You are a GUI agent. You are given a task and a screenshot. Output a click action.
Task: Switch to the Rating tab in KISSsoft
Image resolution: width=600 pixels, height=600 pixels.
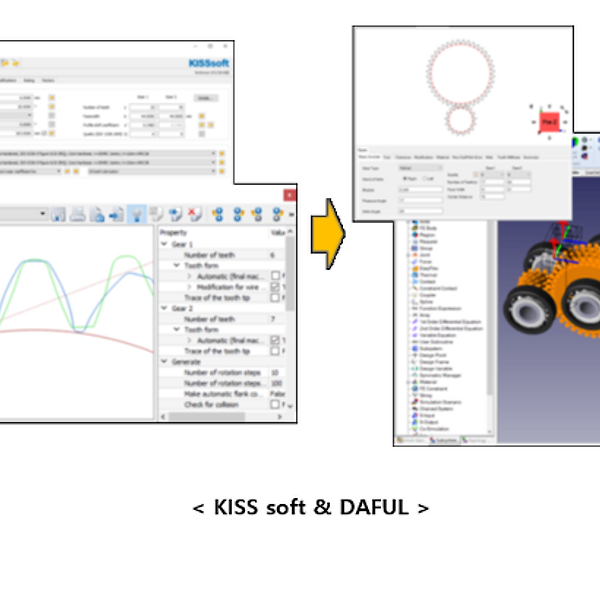(x=29, y=79)
